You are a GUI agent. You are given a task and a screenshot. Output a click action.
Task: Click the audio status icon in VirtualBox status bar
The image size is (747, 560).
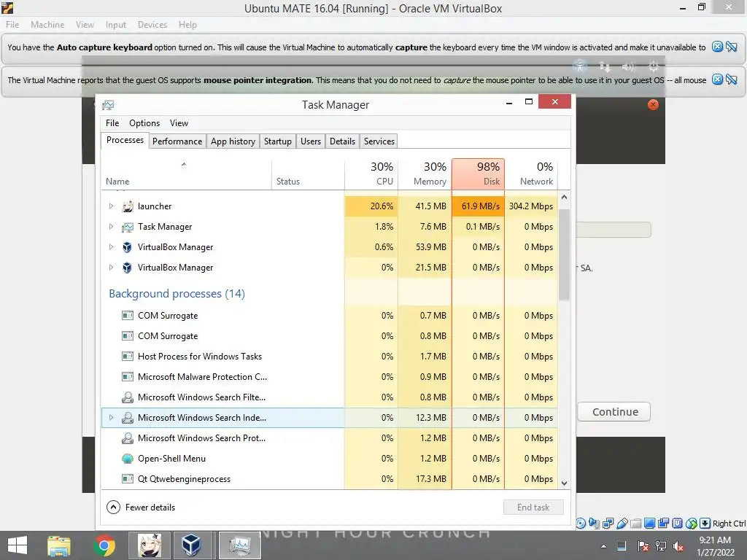pyautogui.click(x=594, y=524)
